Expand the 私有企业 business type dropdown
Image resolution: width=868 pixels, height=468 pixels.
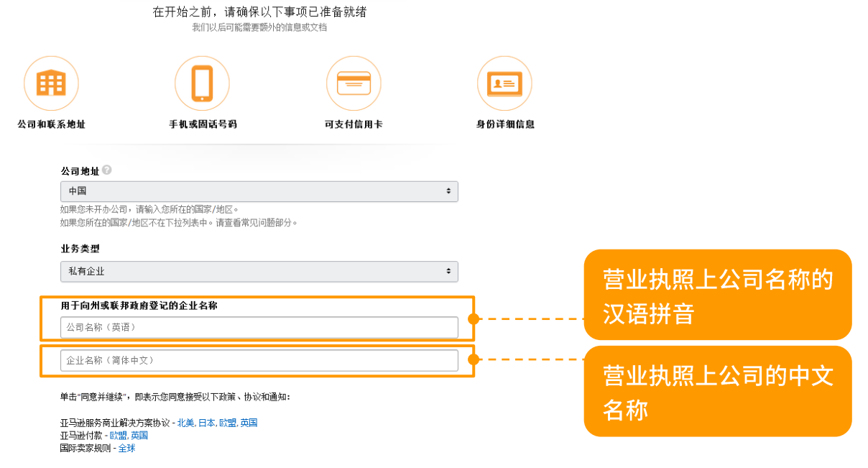tap(259, 271)
